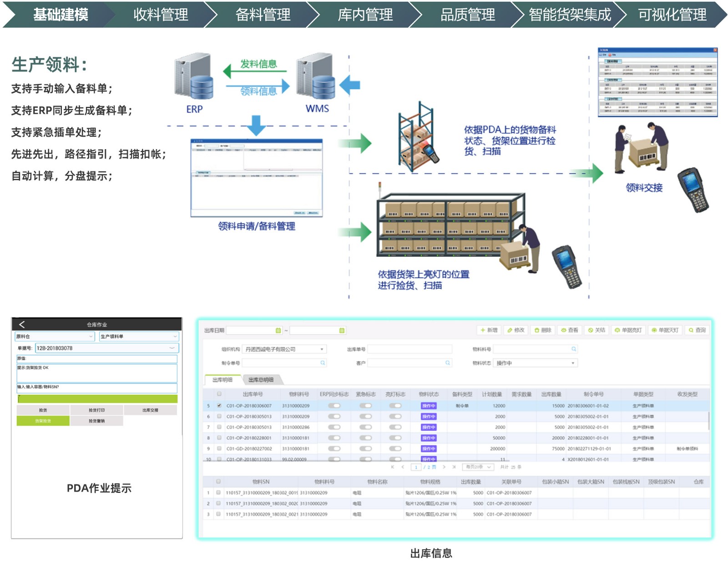This screenshot has height=567, width=728.
Task: Expand the 原料仓 warehouse dropdown
Action: point(91,336)
